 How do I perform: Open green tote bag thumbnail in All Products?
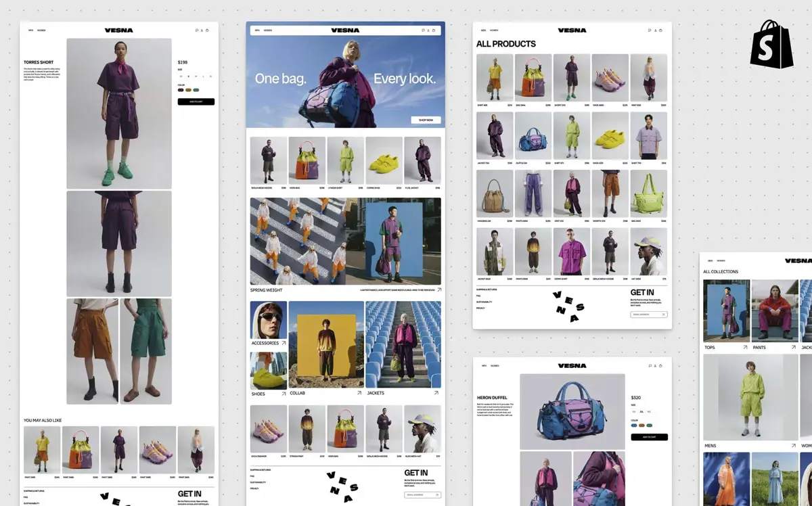pos(649,193)
